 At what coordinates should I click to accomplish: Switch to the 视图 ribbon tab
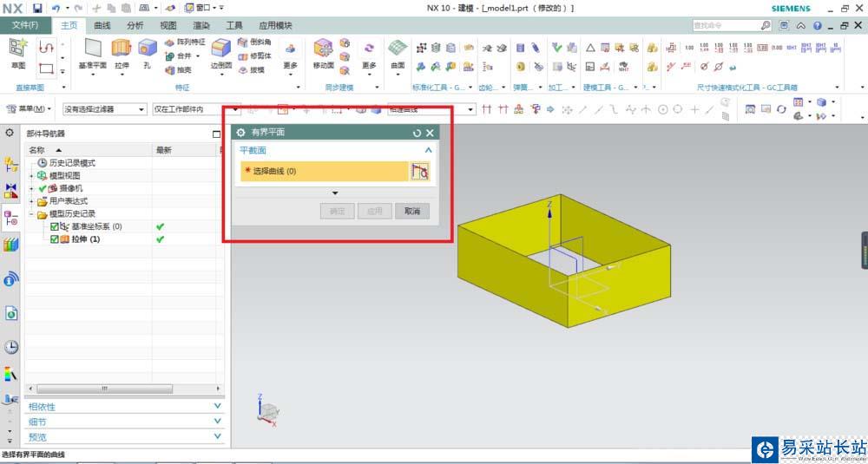click(168, 25)
